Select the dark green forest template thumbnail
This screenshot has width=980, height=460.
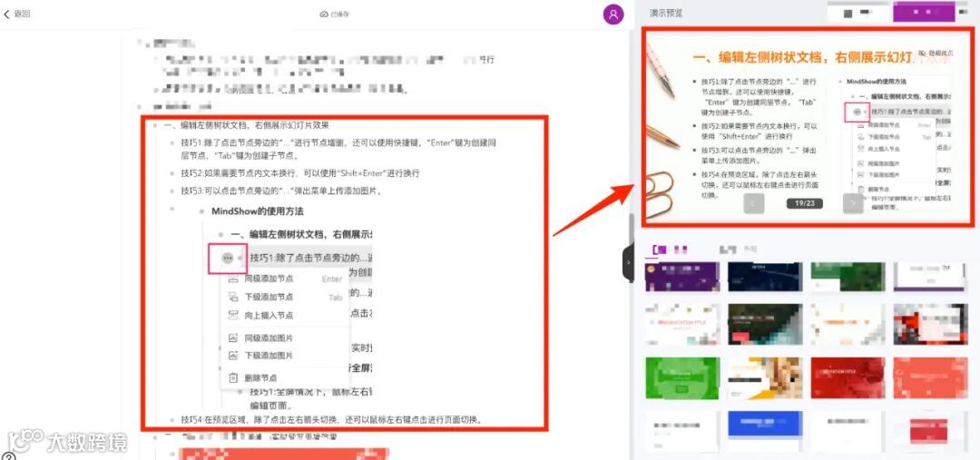pyautogui.click(x=848, y=276)
